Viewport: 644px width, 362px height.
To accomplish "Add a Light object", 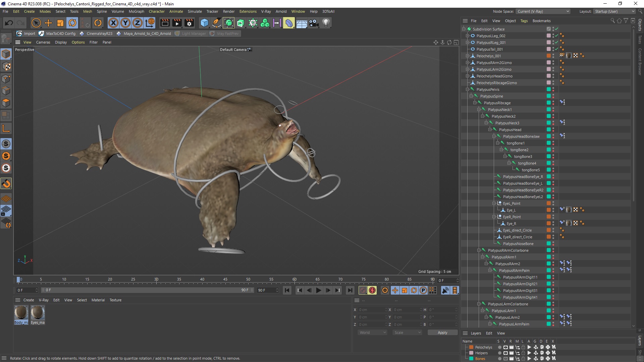I will coord(326,23).
